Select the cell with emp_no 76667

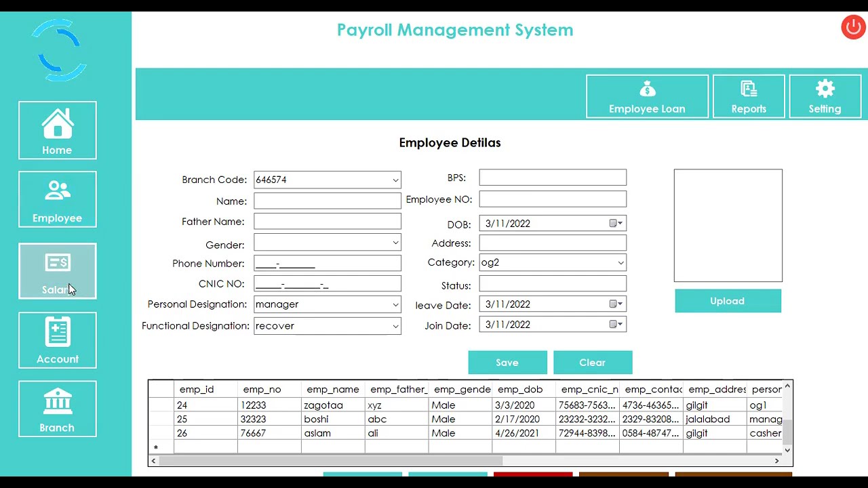(269, 433)
